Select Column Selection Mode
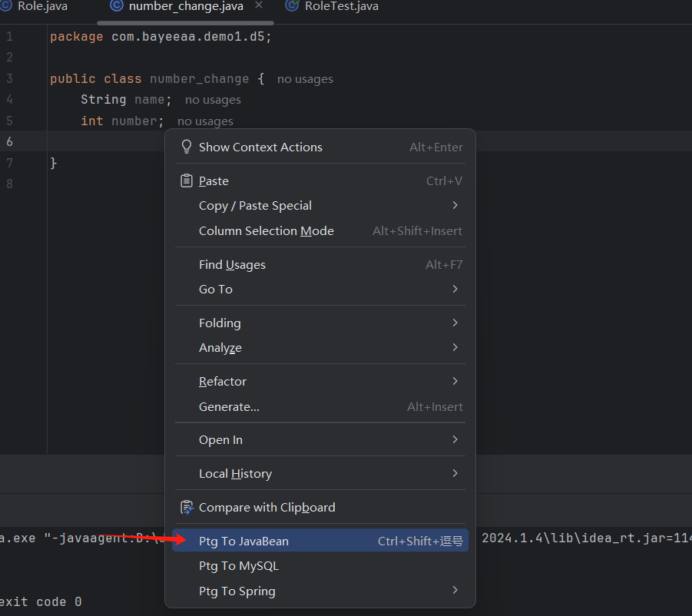The image size is (692, 616). point(266,231)
